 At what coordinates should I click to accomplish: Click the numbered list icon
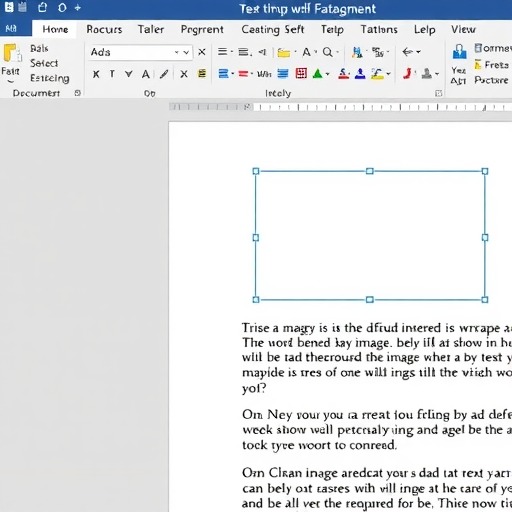tap(244, 52)
